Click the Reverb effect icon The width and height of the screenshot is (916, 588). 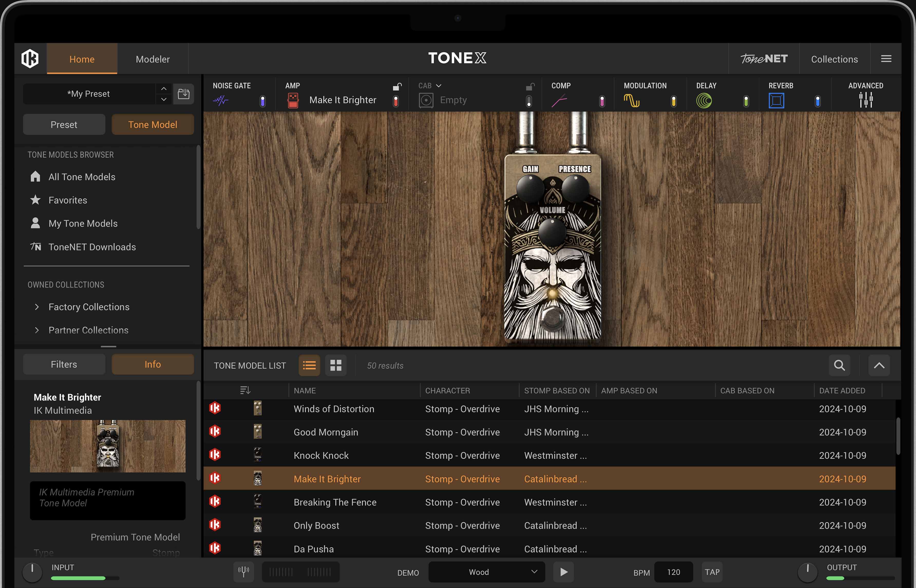pos(776,100)
